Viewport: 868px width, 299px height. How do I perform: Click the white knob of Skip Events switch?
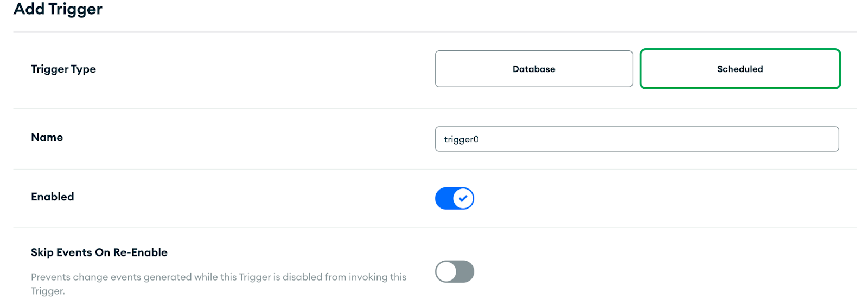[x=446, y=271]
